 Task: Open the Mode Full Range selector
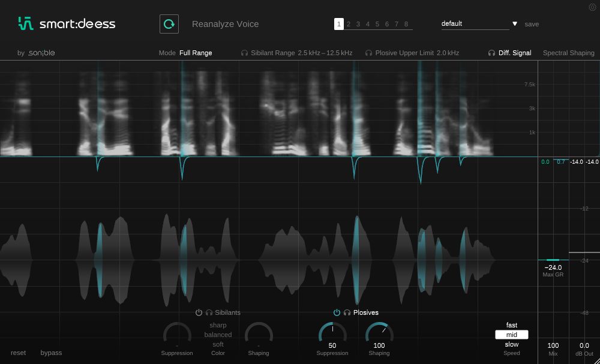tap(196, 53)
